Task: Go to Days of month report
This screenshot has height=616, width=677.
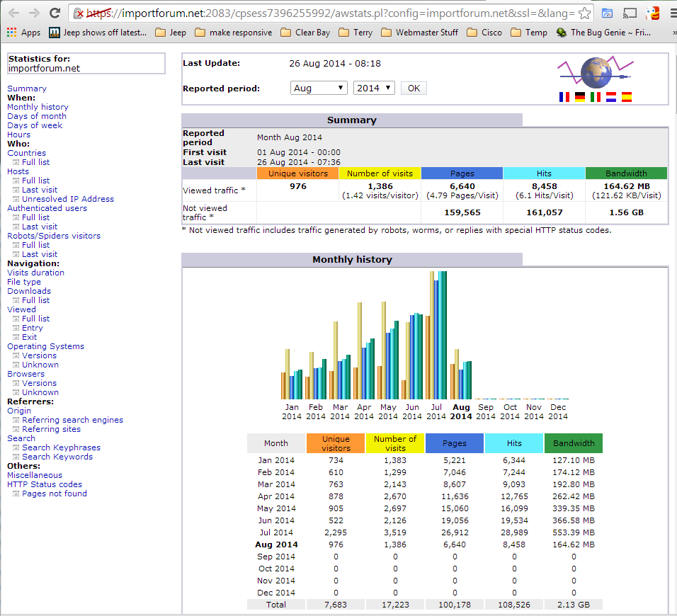Action: pos(37,116)
